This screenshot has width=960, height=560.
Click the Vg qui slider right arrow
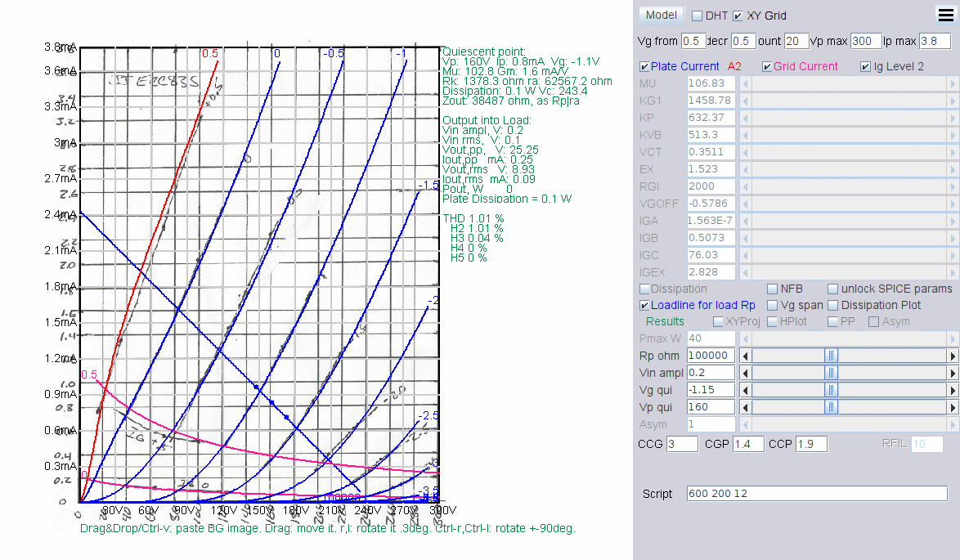[952, 390]
